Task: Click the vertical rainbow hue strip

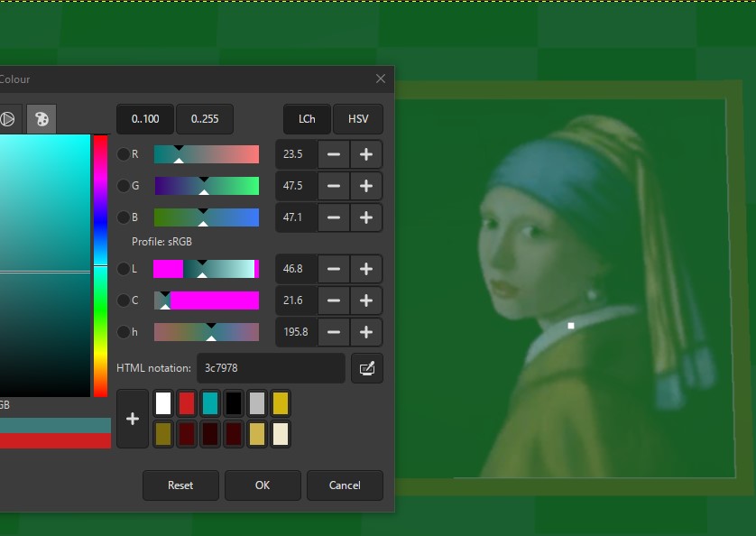Action: (100, 266)
